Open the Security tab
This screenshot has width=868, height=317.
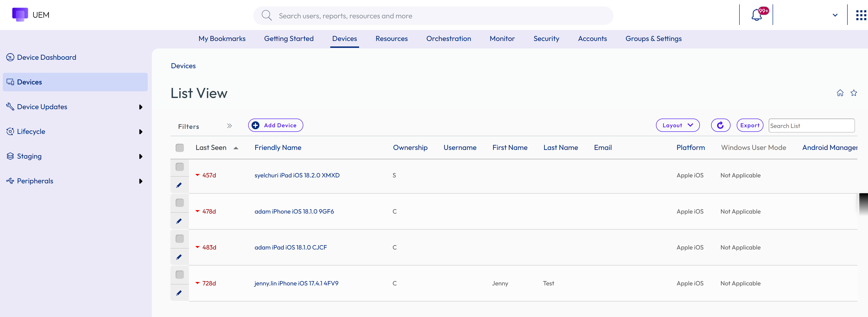pos(546,39)
